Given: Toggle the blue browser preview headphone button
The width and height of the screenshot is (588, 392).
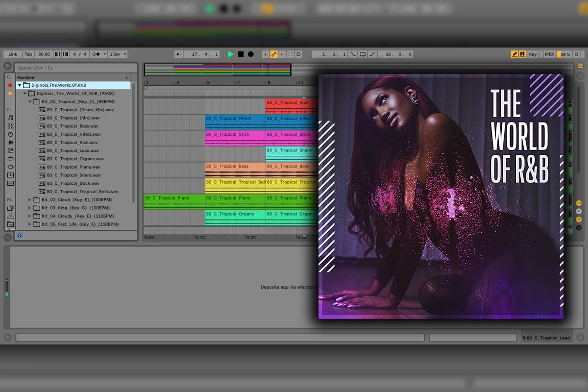Looking at the screenshot, I should pyautogui.click(x=20, y=235).
